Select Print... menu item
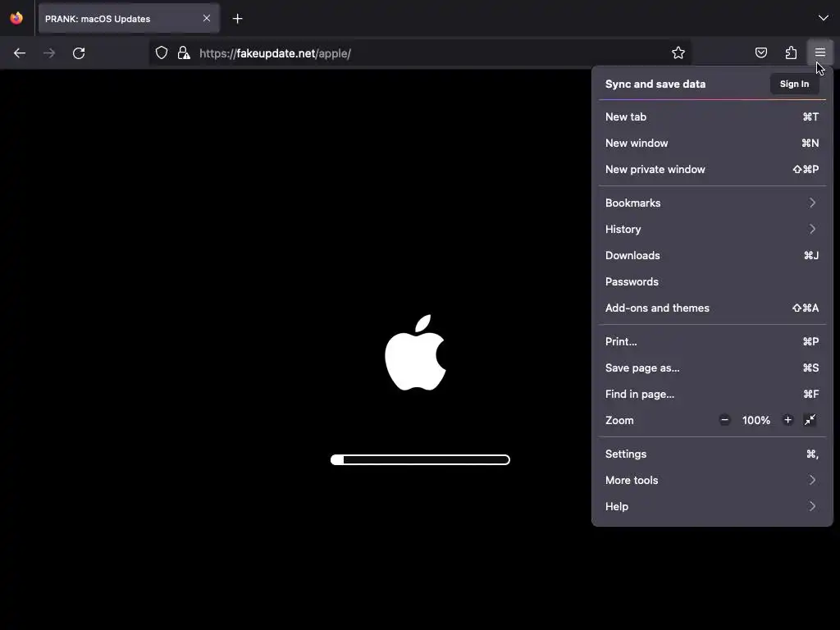This screenshot has height=630, width=840. pyautogui.click(x=712, y=342)
